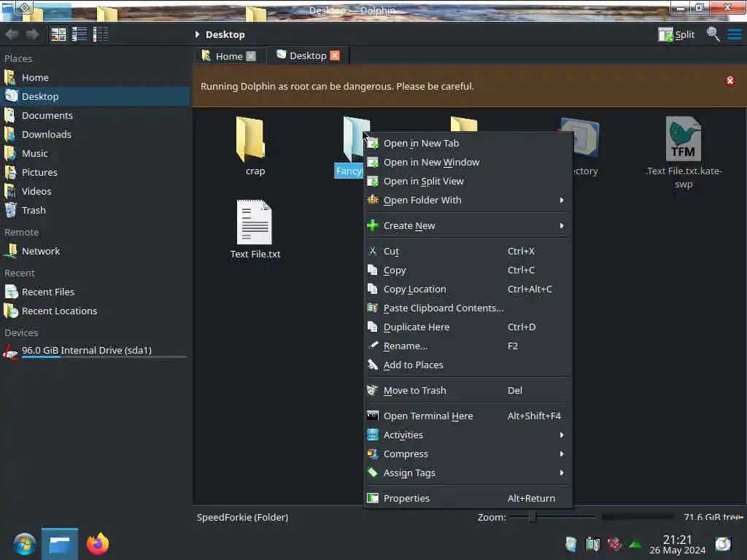Click the Desktop breadcrumb location
Screen dimensions: 747x560
(225, 34)
